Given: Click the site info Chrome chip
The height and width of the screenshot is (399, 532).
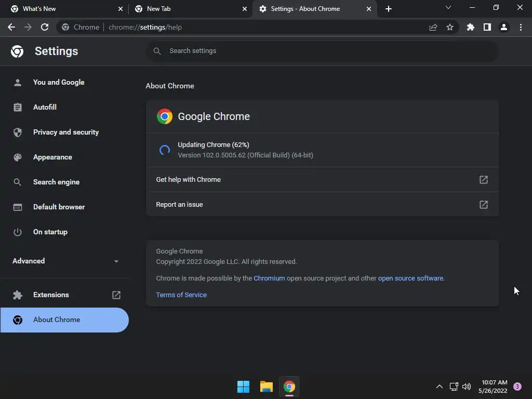Looking at the screenshot, I should tap(81, 27).
